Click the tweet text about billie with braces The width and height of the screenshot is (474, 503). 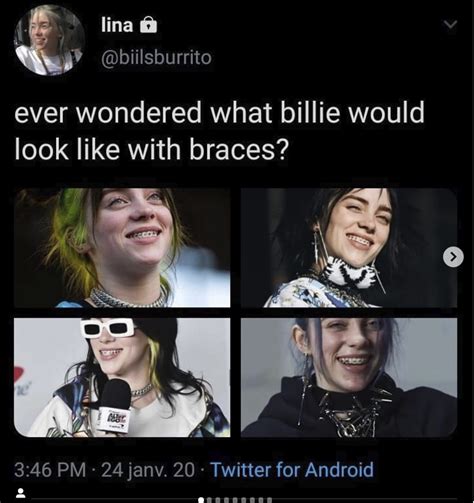[x=219, y=130]
